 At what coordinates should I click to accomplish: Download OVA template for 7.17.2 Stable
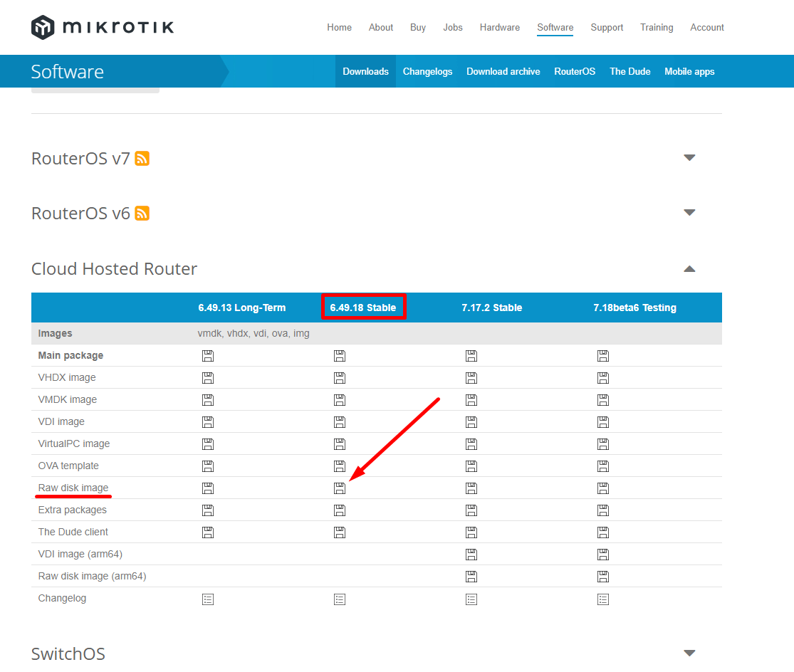tap(471, 466)
